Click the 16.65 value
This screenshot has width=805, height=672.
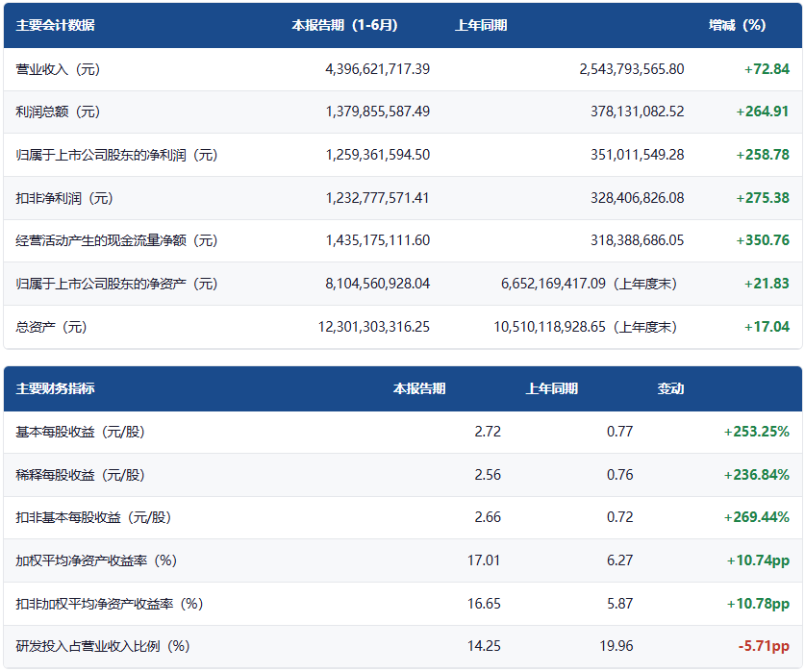click(484, 603)
